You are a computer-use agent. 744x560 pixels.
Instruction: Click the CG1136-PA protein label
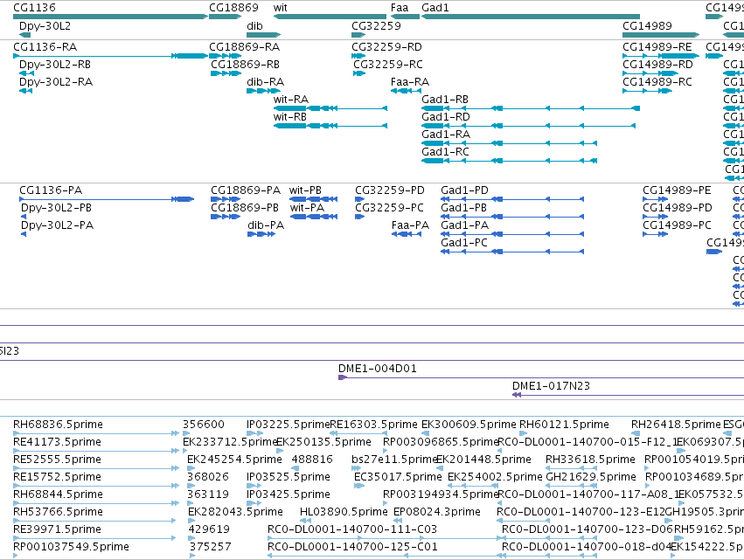pyautogui.click(x=51, y=190)
